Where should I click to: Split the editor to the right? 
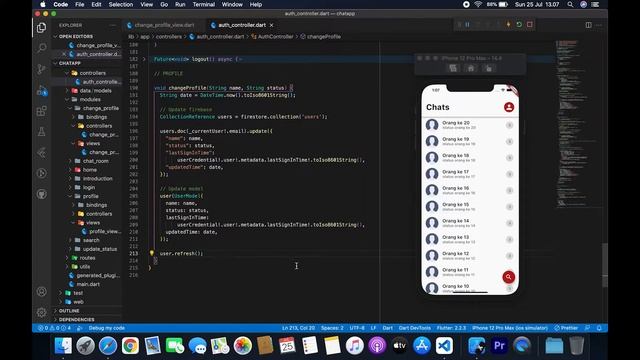(x=589, y=25)
